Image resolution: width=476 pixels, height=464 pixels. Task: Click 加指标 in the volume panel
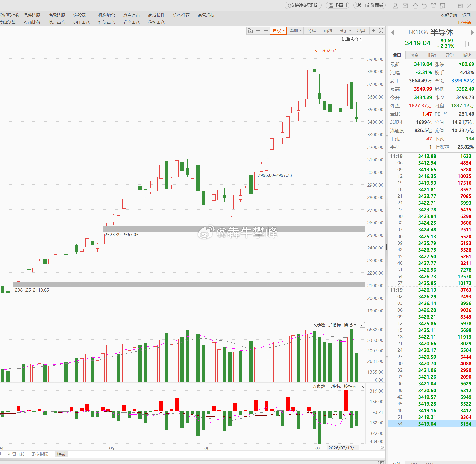[x=335, y=325]
